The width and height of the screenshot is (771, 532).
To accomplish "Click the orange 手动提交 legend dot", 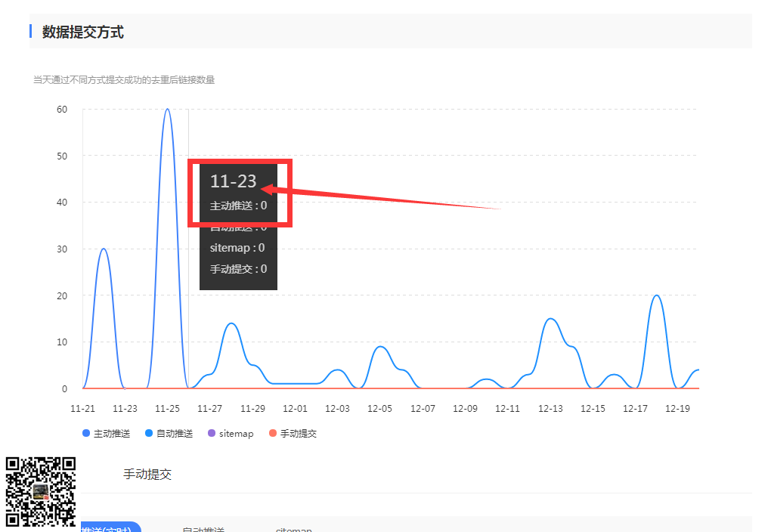I will [274, 434].
